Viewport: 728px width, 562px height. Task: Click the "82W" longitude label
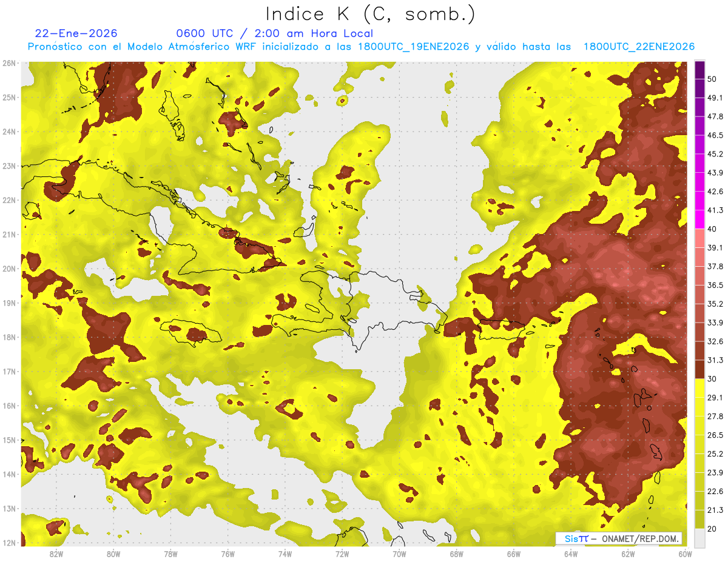pyautogui.click(x=56, y=554)
